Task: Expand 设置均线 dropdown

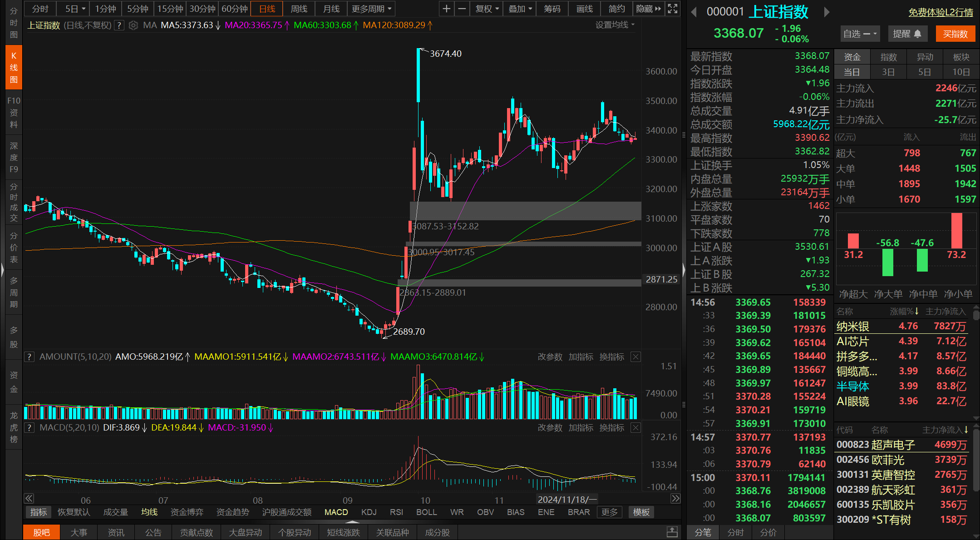Action: pos(615,25)
